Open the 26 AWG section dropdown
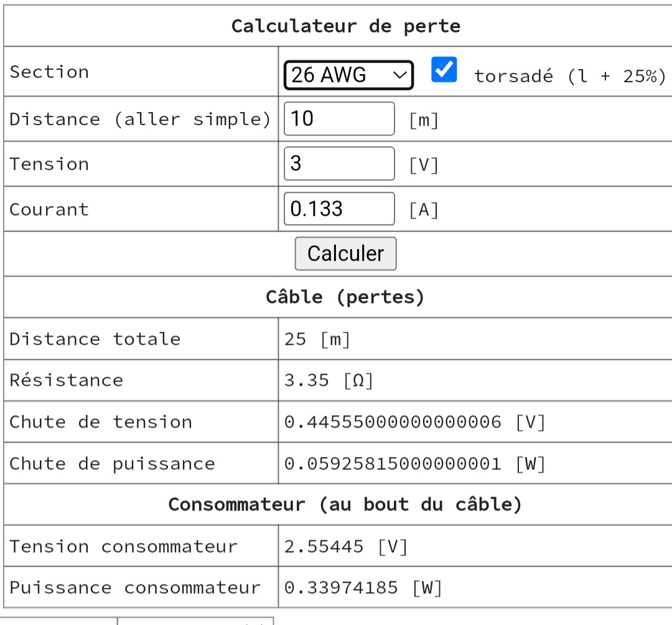 [348, 75]
